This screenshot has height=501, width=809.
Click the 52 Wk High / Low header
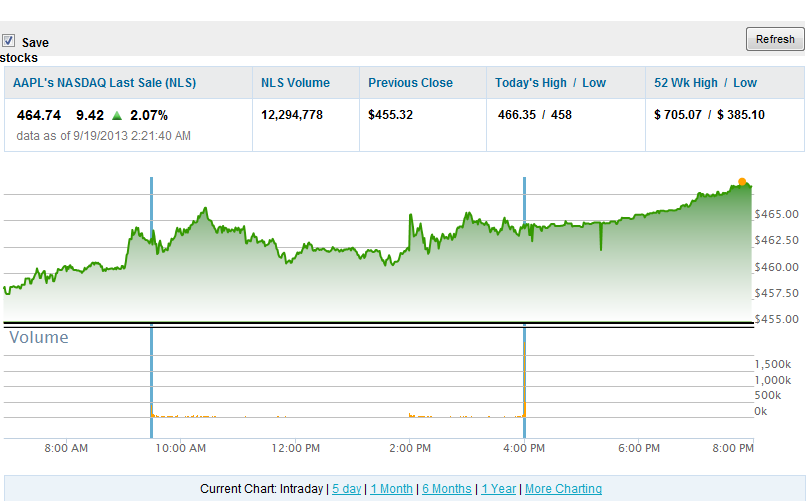[705, 83]
